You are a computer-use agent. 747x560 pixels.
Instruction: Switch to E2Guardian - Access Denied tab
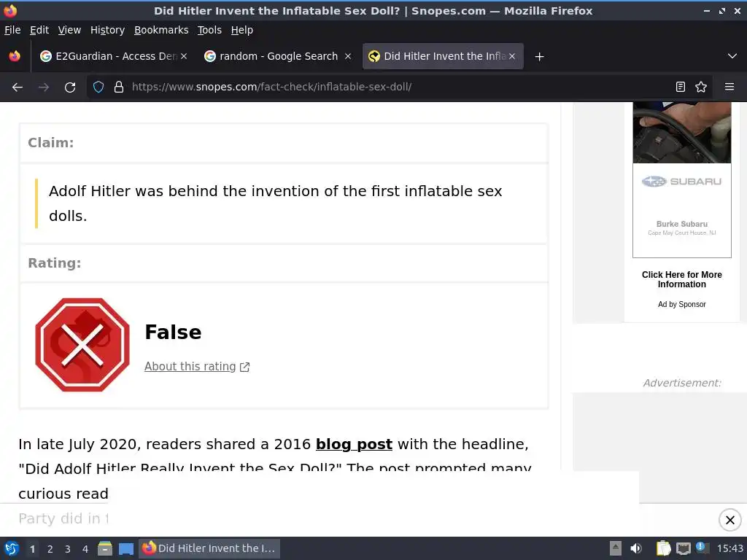(115, 56)
